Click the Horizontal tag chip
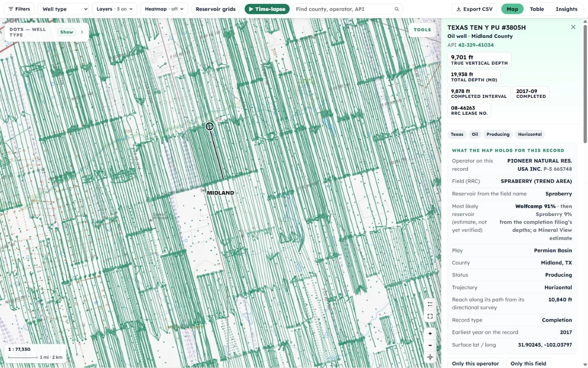 pos(530,134)
